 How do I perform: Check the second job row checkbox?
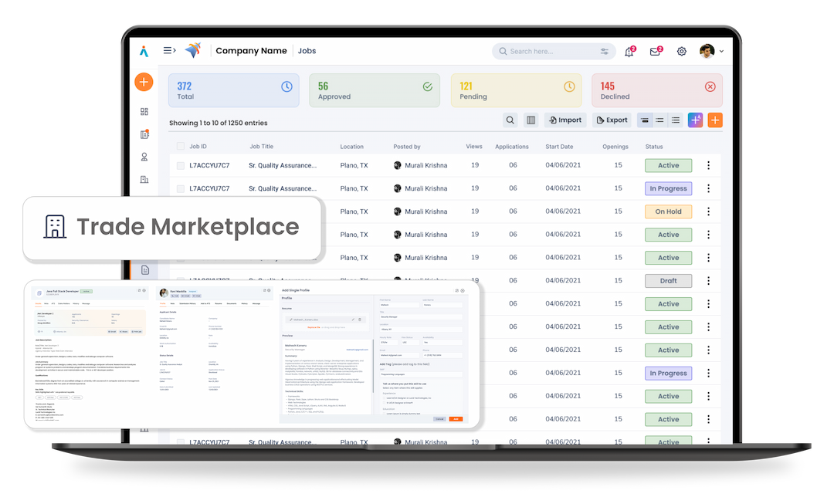tap(180, 189)
